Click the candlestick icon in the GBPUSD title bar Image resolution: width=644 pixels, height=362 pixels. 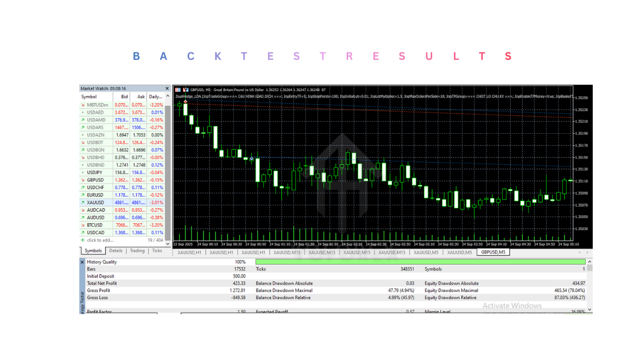pos(186,89)
